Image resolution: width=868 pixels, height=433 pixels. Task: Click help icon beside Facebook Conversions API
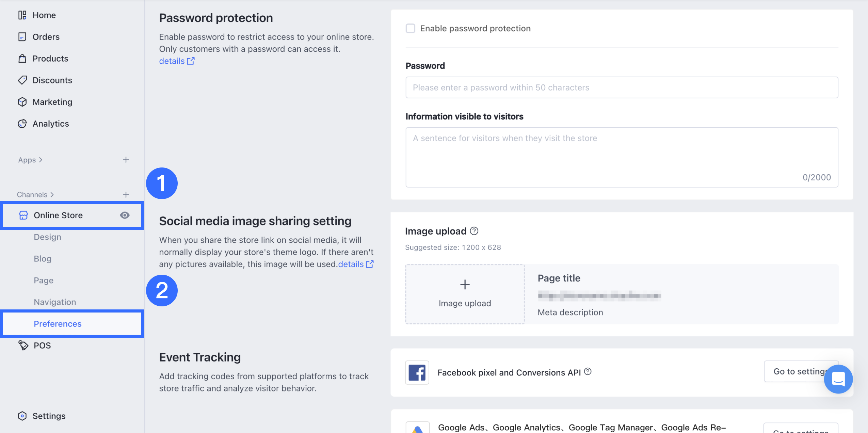(588, 372)
